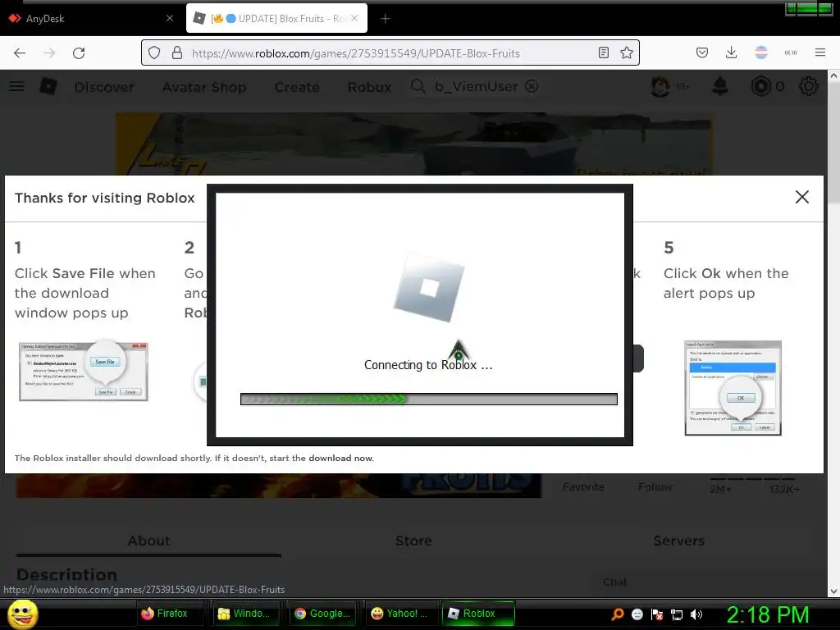840x630 pixels.
Task: Click the Roblox site hamburger menu icon
Action: 16,86
